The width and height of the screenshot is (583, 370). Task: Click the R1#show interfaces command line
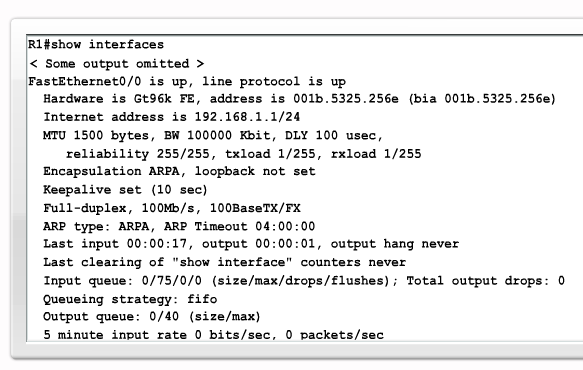[96, 45]
